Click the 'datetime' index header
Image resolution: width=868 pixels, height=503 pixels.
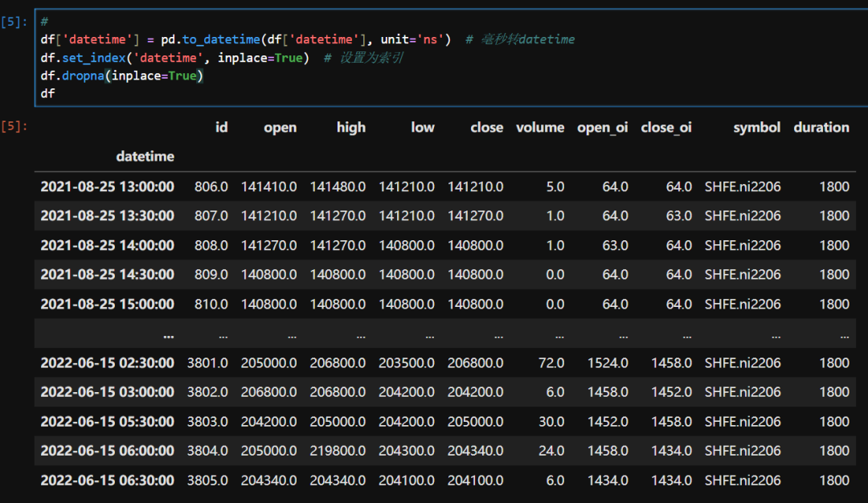pyautogui.click(x=145, y=157)
